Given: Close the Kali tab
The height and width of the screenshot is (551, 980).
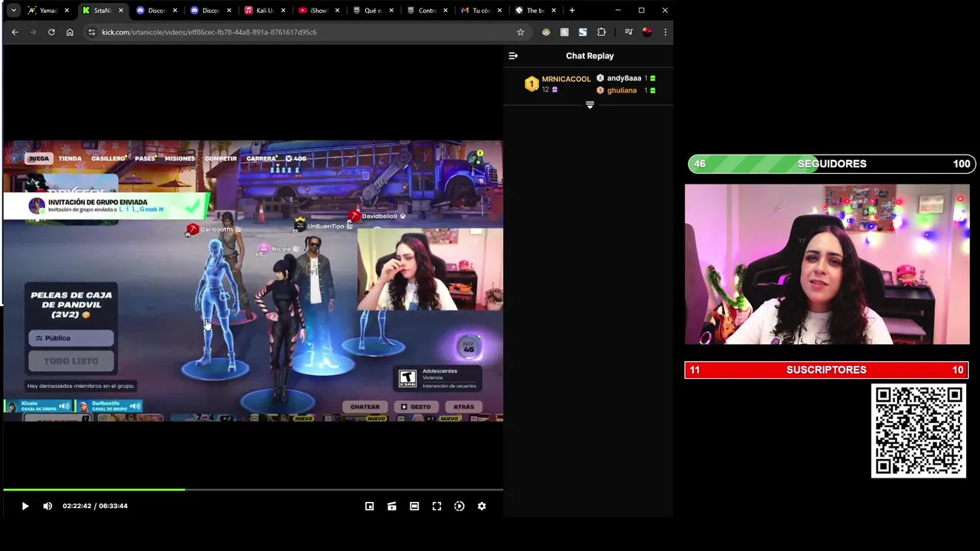Looking at the screenshot, I should 283,11.
